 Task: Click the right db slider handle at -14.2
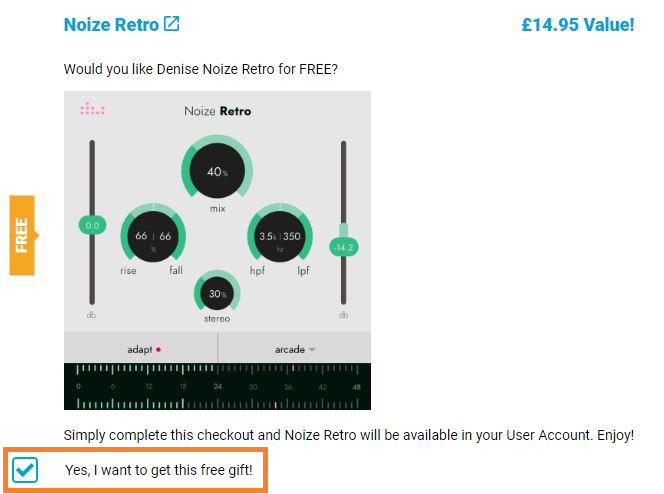coord(343,246)
